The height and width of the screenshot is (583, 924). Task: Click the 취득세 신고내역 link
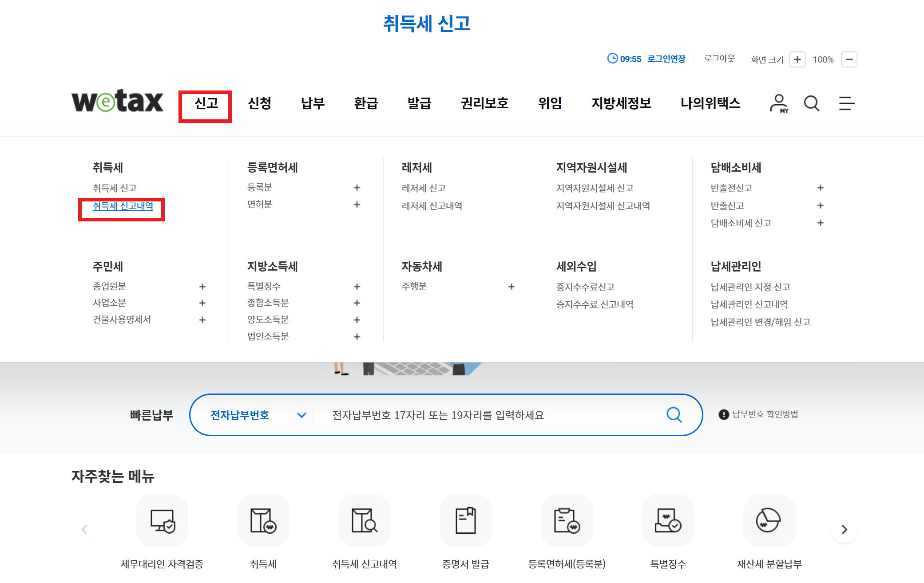[123, 206]
